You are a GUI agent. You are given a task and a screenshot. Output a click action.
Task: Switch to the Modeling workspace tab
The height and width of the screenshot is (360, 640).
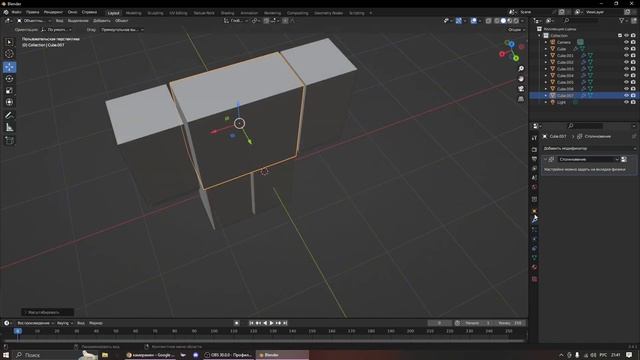point(133,13)
